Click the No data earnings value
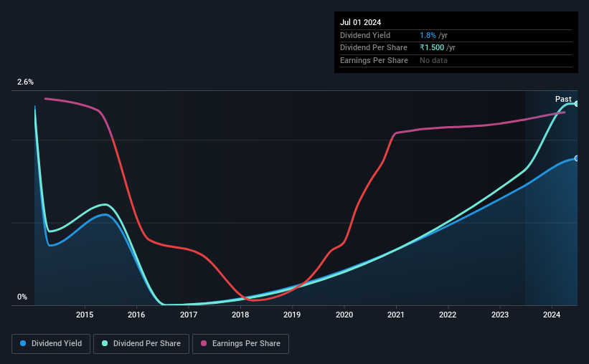The height and width of the screenshot is (364, 589). point(433,60)
